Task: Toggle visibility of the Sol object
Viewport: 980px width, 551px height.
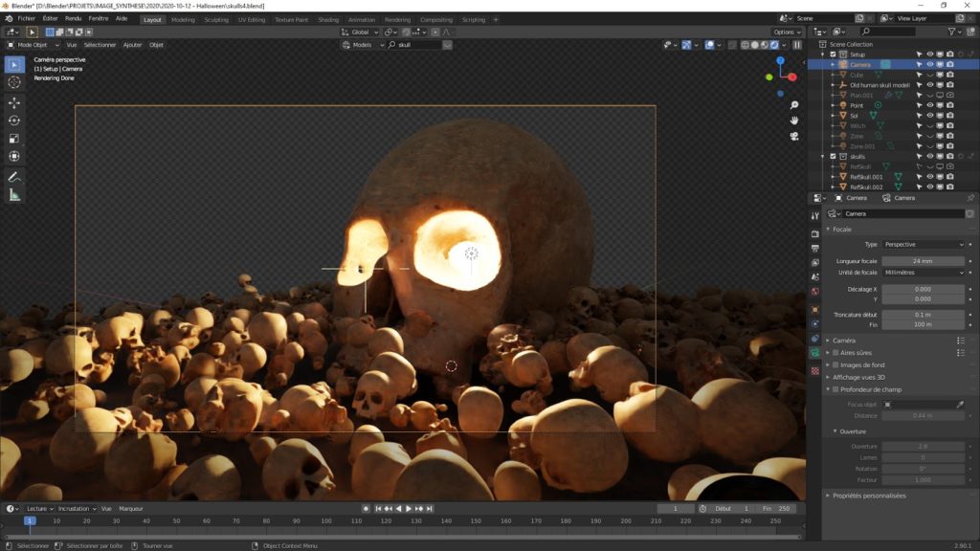Action: click(x=930, y=116)
